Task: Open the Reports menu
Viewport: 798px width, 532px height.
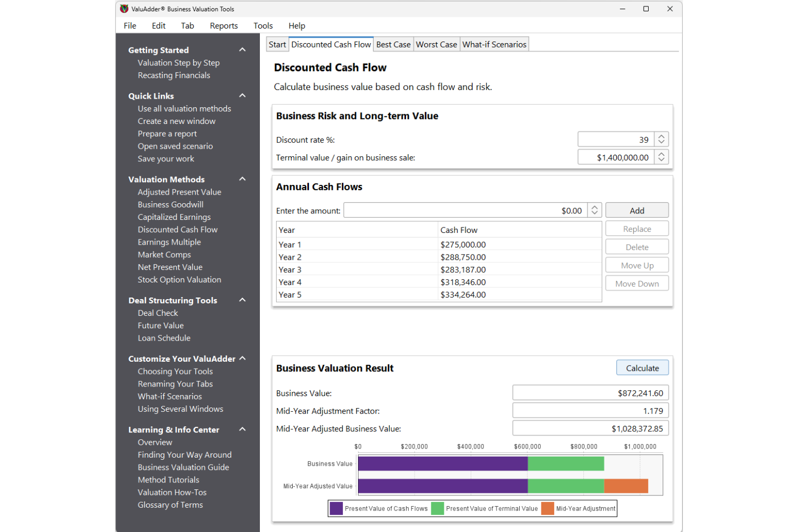Action: pyautogui.click(x=224, y=25)
